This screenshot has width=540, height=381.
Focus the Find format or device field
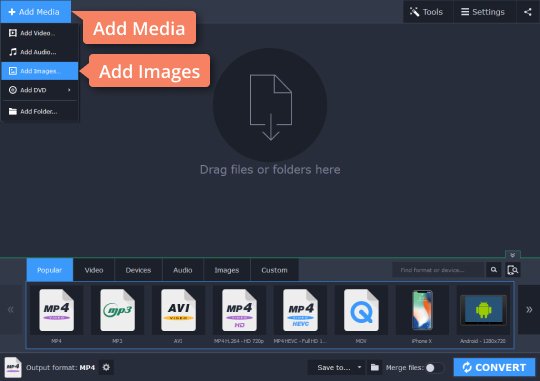point(438,270)
